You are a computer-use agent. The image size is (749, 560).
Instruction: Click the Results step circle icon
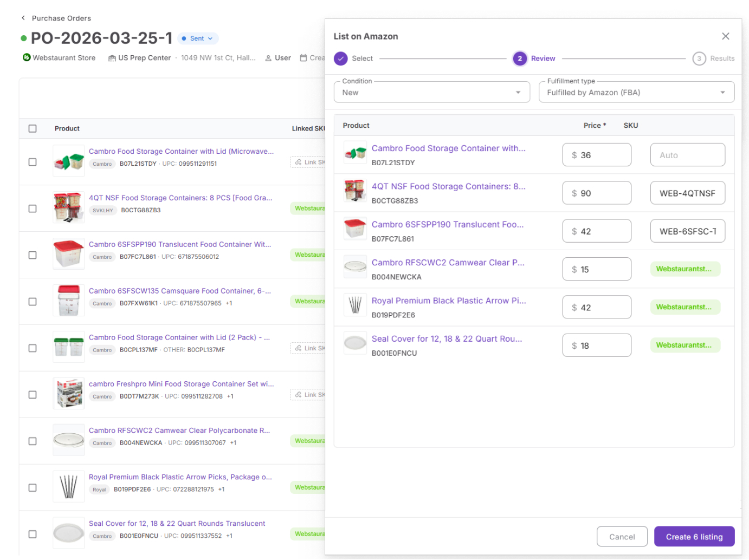(699, 58)
